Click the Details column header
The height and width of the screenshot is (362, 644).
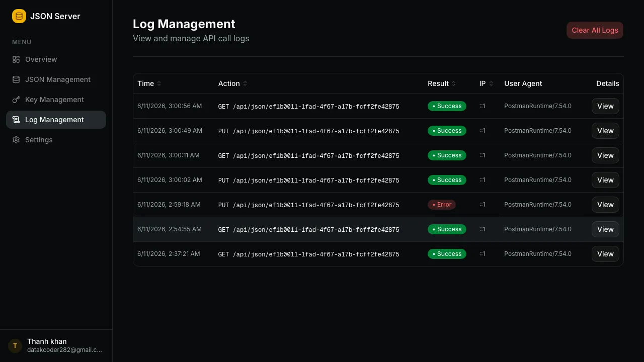[x=608, y=83]
